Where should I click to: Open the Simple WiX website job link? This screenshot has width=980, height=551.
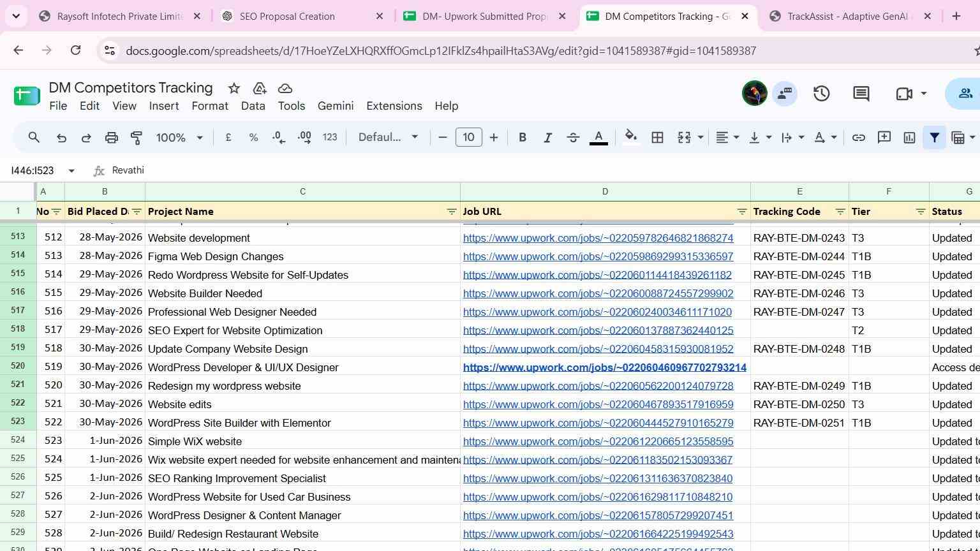[598, 441]
